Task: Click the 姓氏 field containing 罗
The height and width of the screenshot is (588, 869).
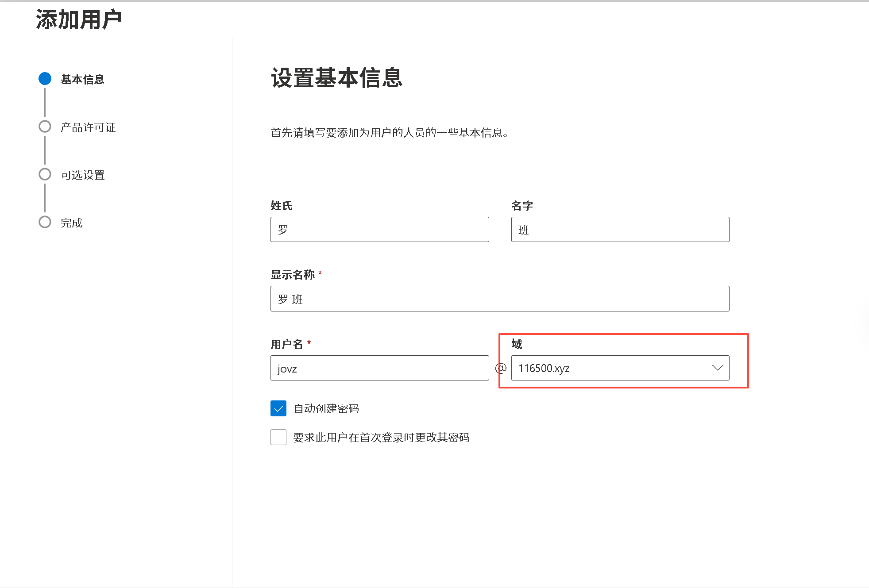Action: (x=379, y=230)
